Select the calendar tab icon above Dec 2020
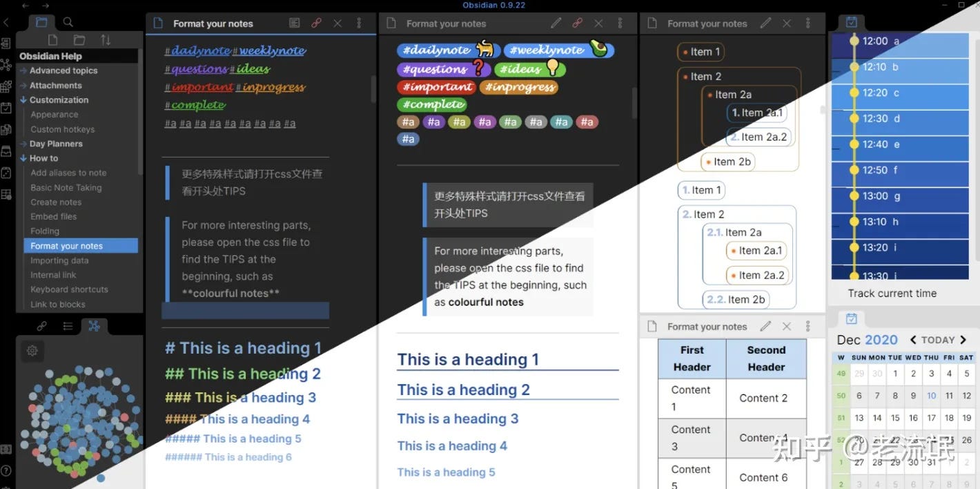This screenshot has width=980, height=489. click(852, 318)
